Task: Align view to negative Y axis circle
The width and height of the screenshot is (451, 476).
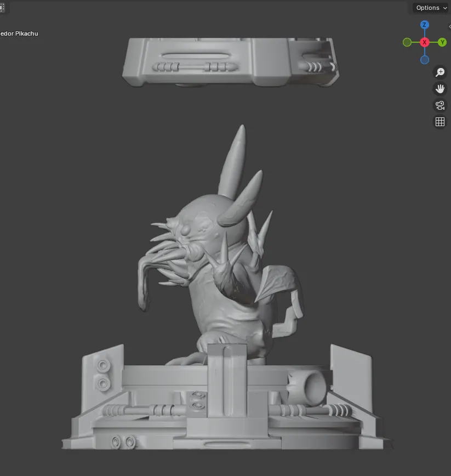Action: (x=407, y=42)
